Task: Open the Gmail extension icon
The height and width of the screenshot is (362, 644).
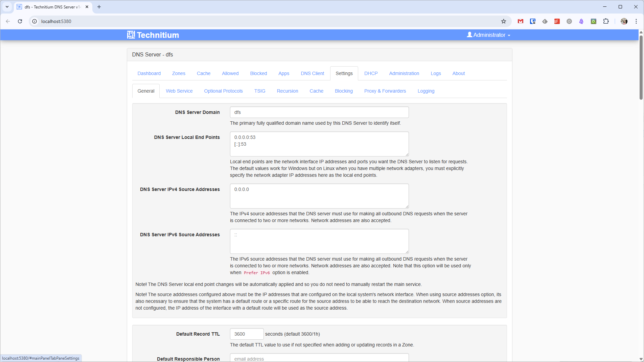Action: [521, 21]
